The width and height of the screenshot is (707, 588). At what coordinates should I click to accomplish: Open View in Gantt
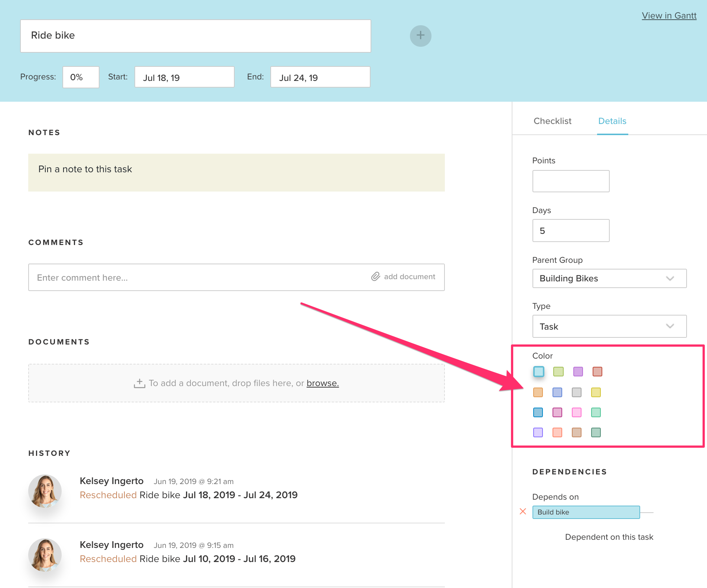click(669, 15)
